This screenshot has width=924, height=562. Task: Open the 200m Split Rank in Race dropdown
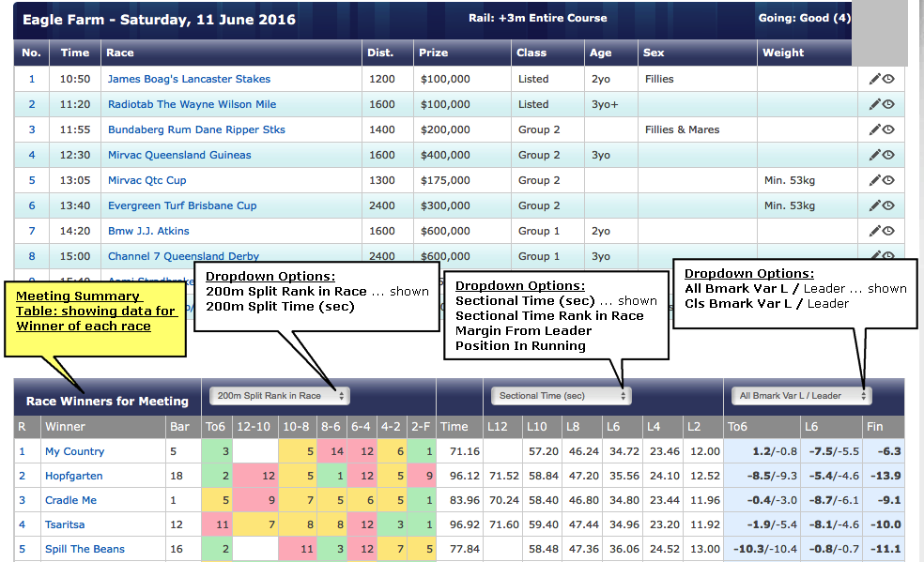tap(279, 396)
